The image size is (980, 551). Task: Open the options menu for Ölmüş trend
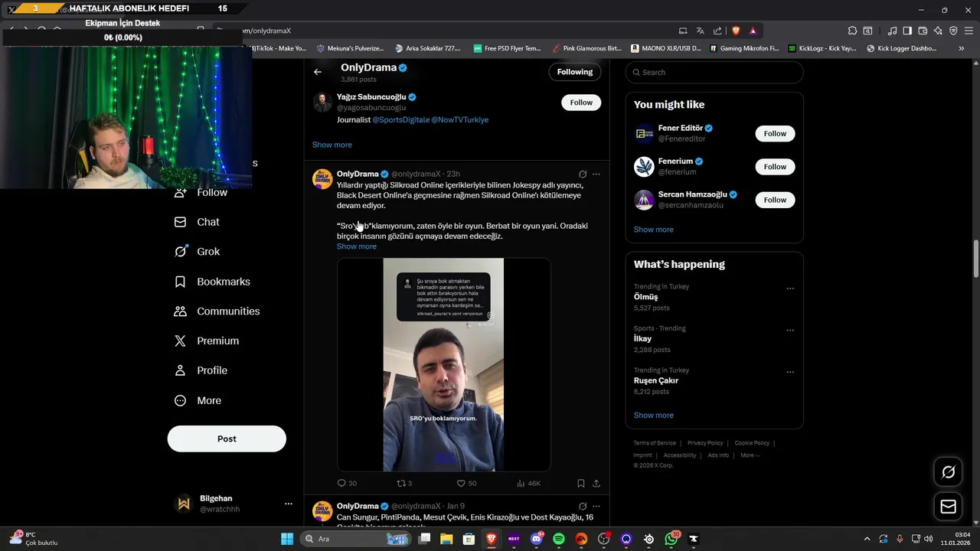point(790,289)
